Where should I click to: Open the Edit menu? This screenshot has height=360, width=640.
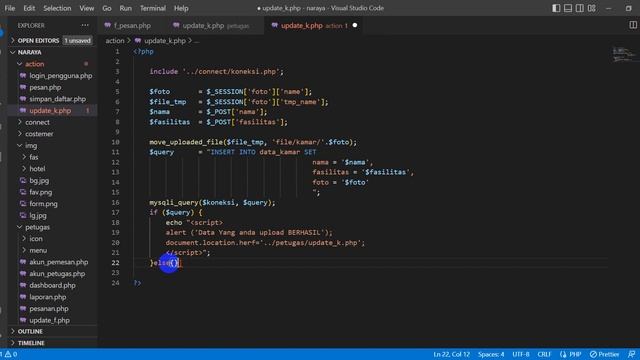pyautogui.click(x=29, y=8)
